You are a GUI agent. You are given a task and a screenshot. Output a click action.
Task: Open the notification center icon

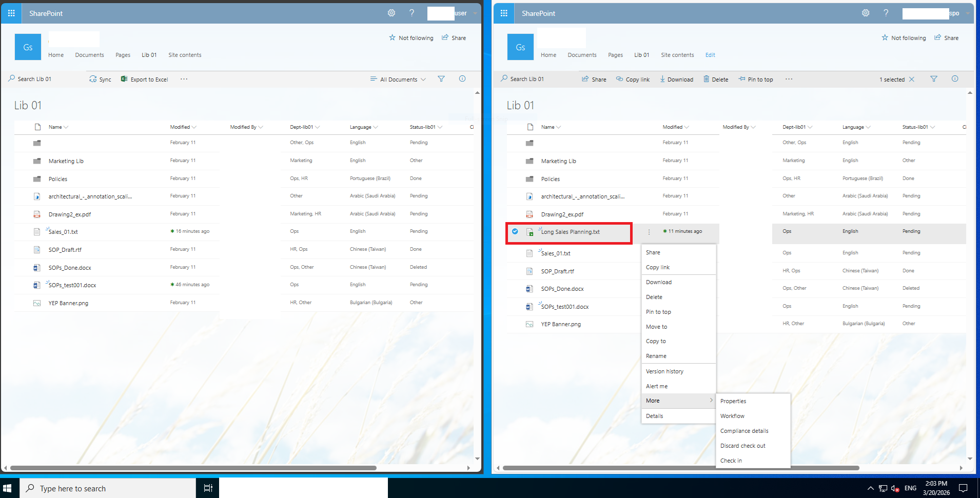[963, 488]
